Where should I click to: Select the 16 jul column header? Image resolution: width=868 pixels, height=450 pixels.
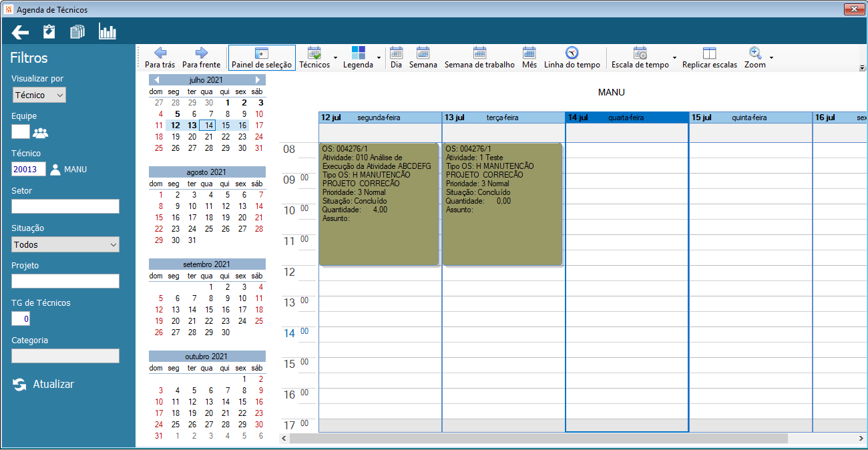tap(840, 118)
